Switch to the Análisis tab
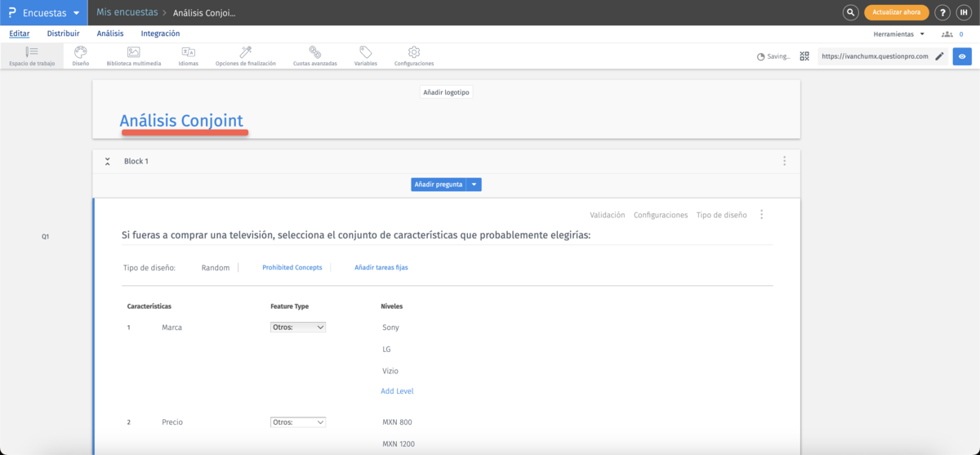 pos(110,33)
